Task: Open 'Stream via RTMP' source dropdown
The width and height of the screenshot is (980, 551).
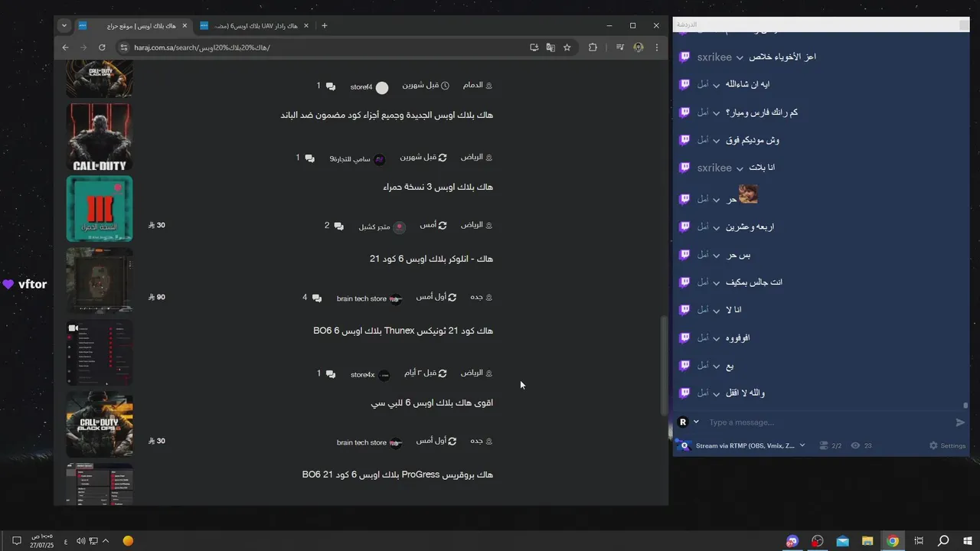Action: tap(802, 445)
